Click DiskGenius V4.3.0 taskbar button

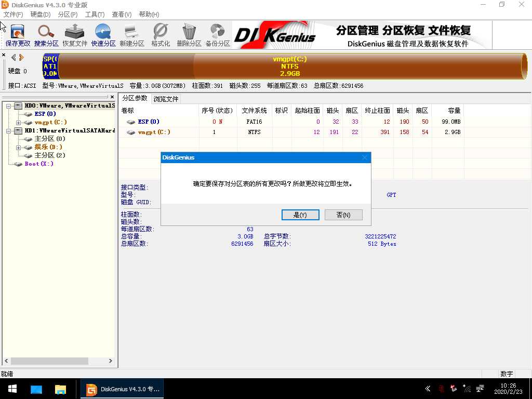[122, 389]
